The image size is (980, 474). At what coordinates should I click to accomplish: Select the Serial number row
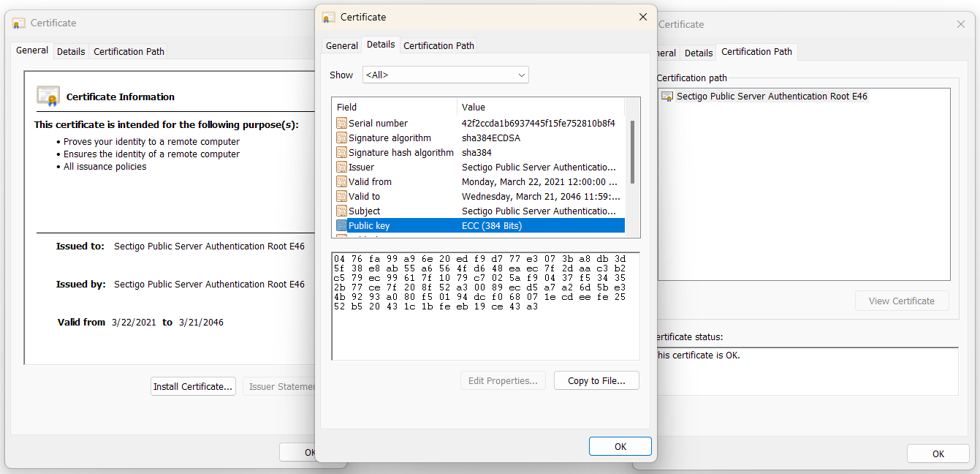coord(479,123)
